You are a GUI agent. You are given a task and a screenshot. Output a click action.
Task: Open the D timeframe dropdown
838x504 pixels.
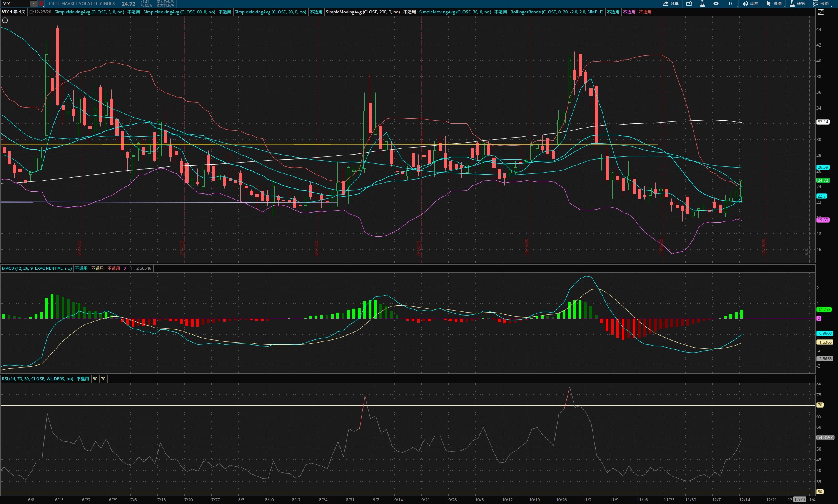[731, 3]
